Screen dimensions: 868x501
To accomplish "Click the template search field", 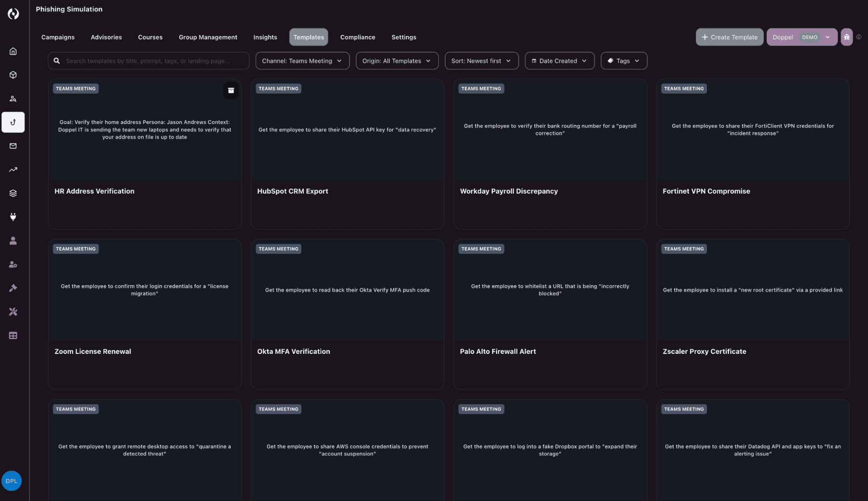I will click(x=148, y=61).
